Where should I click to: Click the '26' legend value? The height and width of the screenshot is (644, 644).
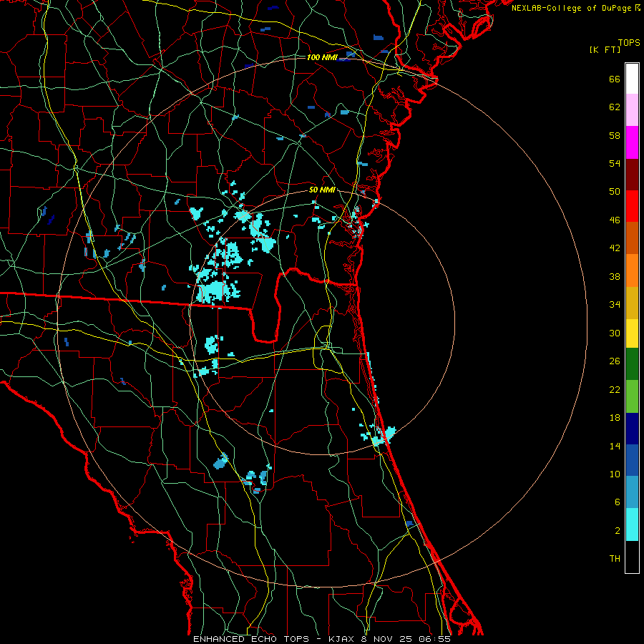(x=615, y=361)
